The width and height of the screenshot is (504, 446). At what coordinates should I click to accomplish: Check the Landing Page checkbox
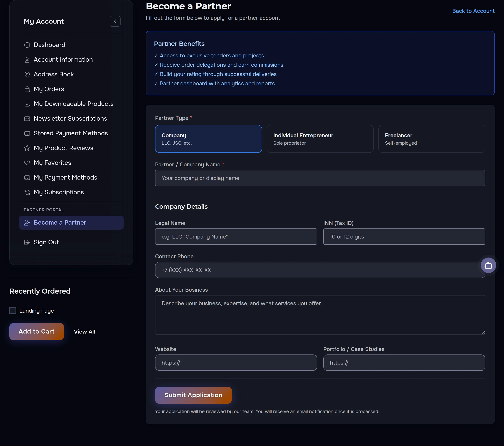[x=13, y=311]
